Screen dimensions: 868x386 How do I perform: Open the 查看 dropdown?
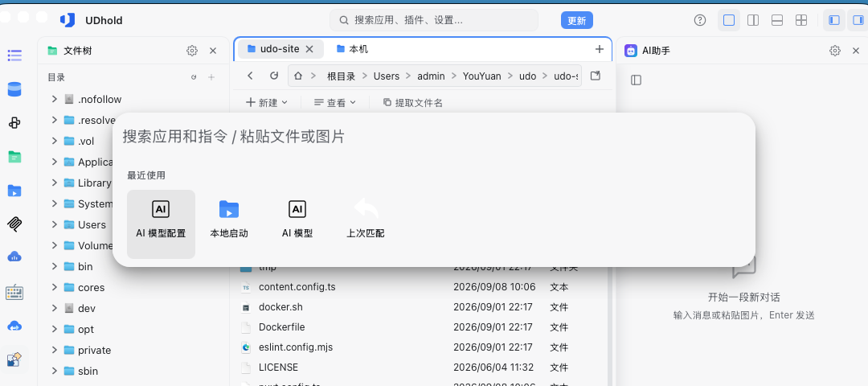tap(335, 102)
